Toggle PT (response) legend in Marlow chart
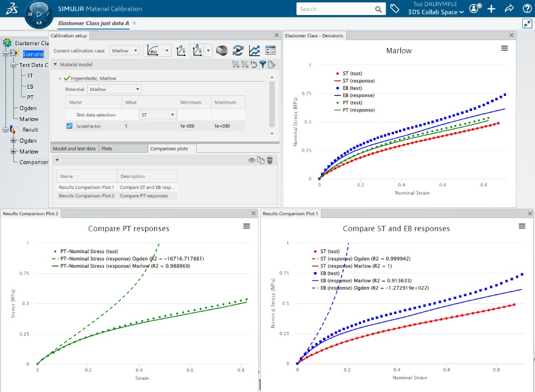This screenshot has width=535, height=392. [354, 110]
